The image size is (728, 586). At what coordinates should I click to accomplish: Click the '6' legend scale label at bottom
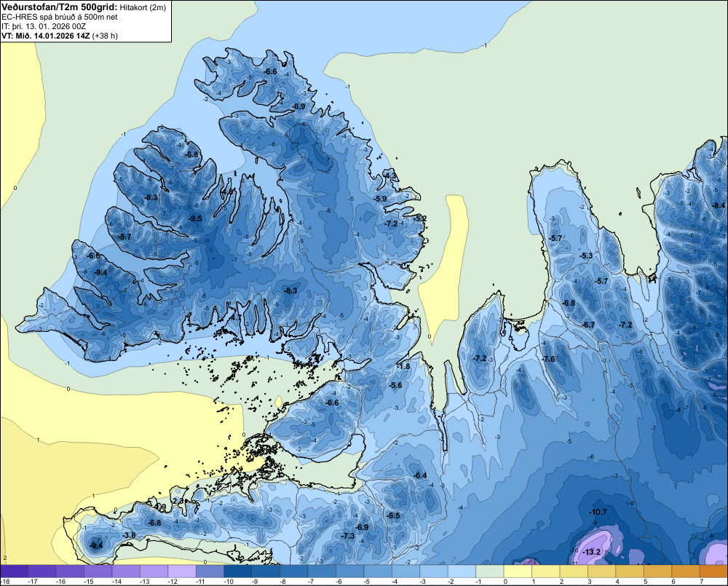[673, 582]
